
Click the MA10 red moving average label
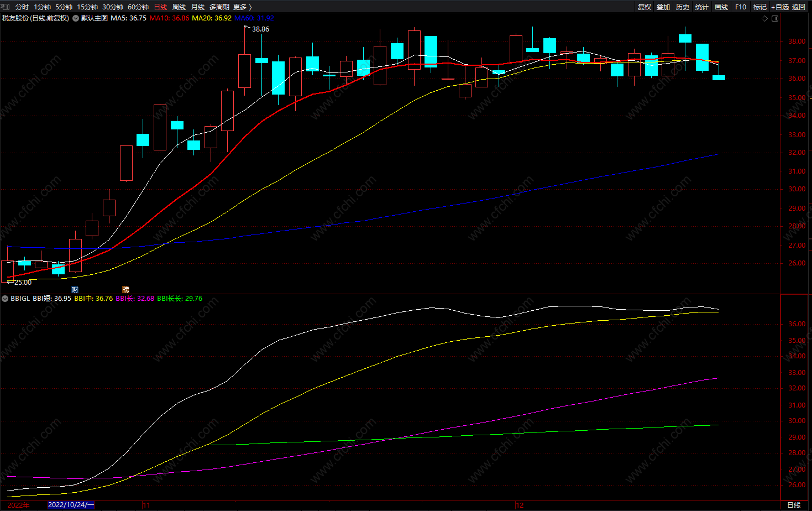coord(169,18)
